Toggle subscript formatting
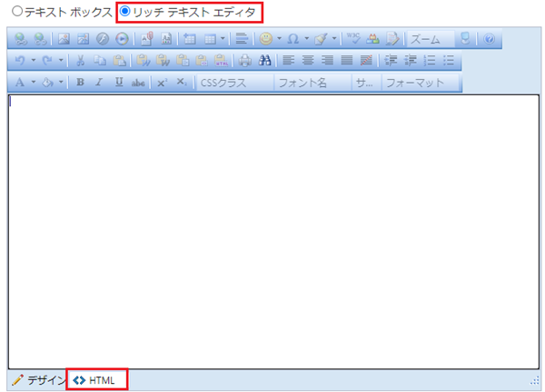 182,83
